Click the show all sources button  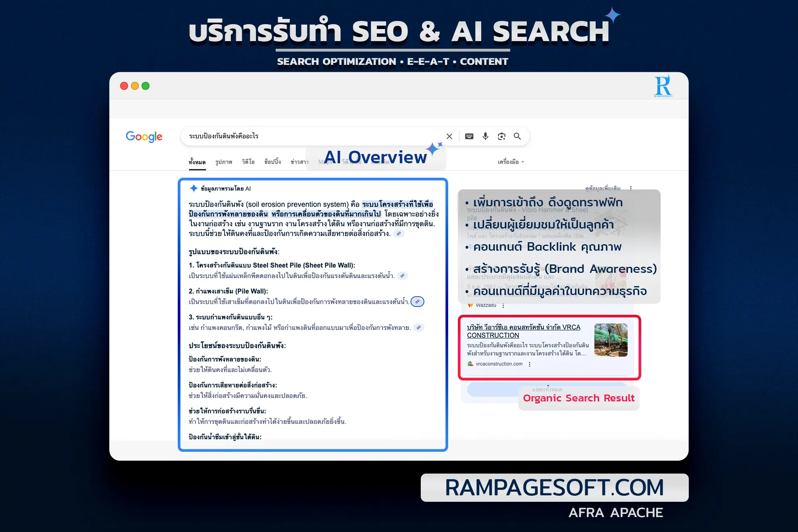coord(547,389)
